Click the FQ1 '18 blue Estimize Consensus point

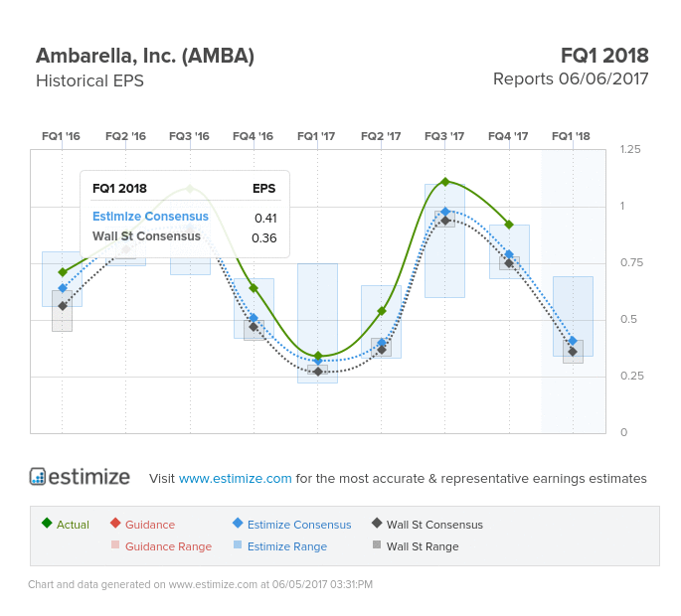pyautogui.click(x=573, y=341)
